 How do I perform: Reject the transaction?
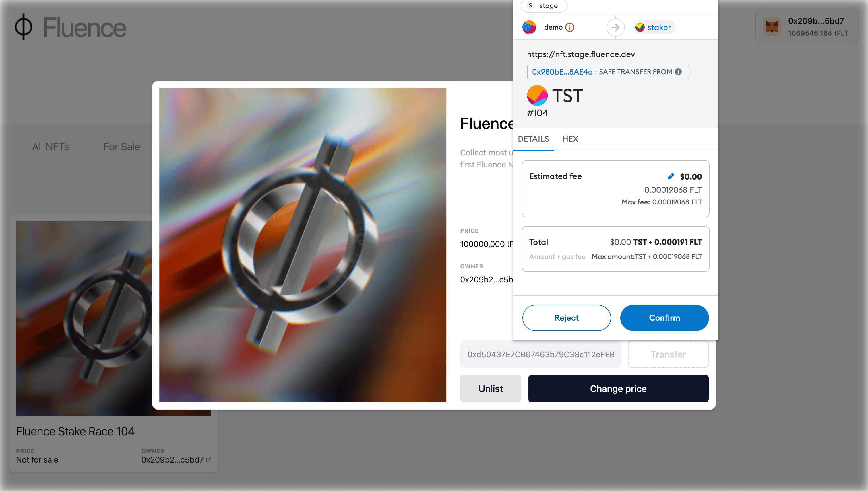click(566, 318)
